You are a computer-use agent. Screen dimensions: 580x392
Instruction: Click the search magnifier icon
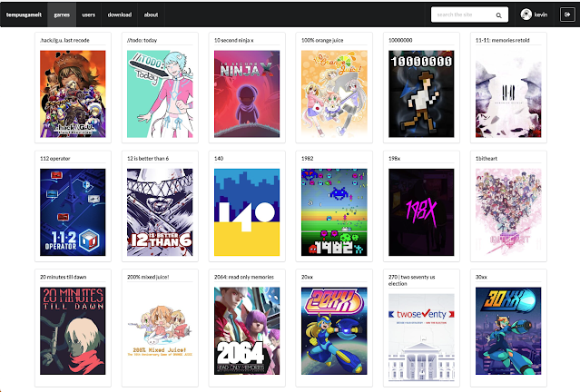498,15
